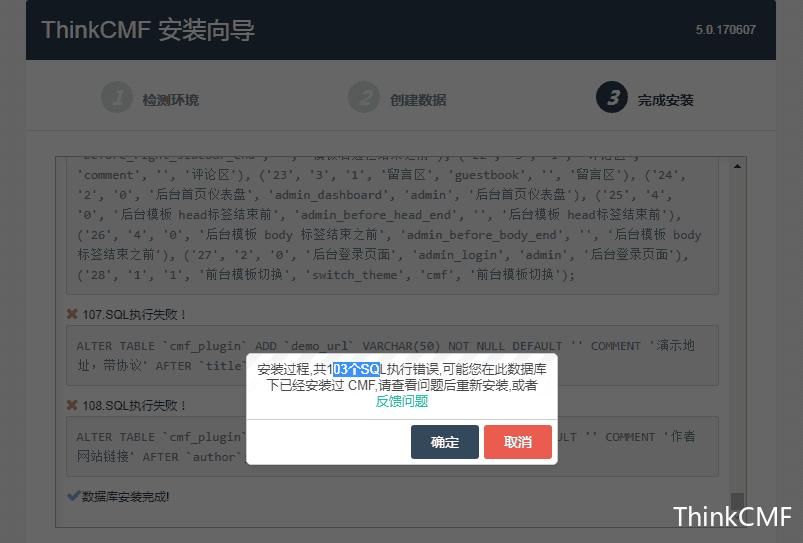Click the red X icon beside 108.SQL执行失败
The height and width of the screenshot is (543, 803).
(72, 405)
